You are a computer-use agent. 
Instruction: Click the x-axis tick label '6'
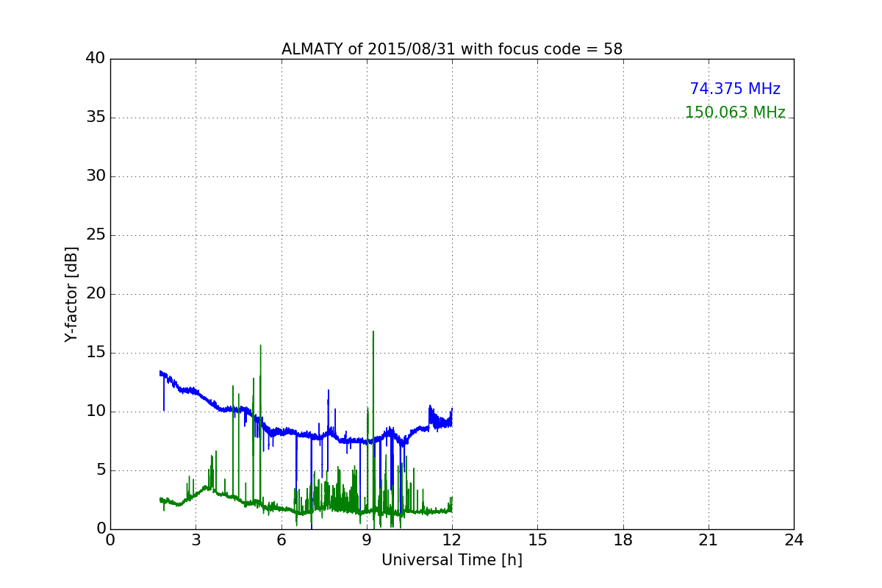click(282, 540)
